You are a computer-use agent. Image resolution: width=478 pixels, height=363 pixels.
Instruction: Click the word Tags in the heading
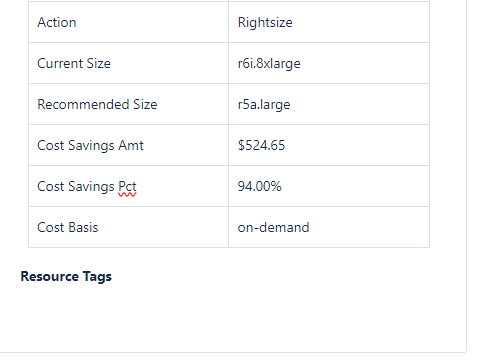tap(97, 277)
